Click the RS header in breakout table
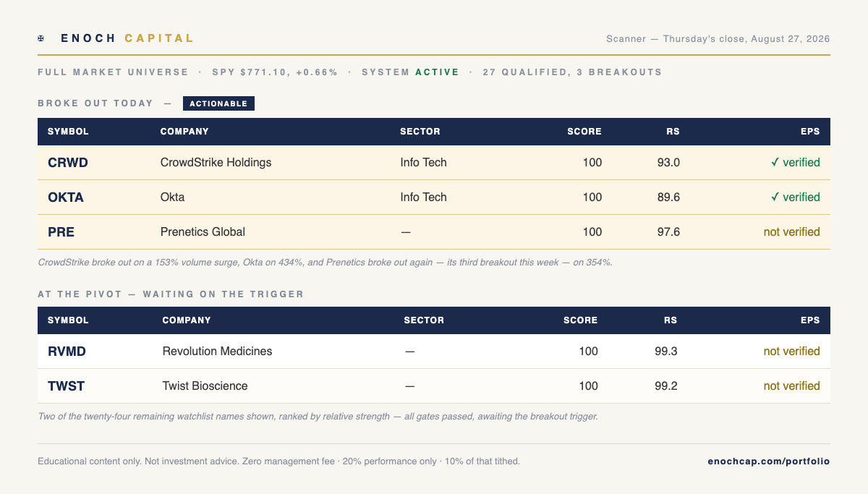This screenshot has width=868, height=494. 673,132
